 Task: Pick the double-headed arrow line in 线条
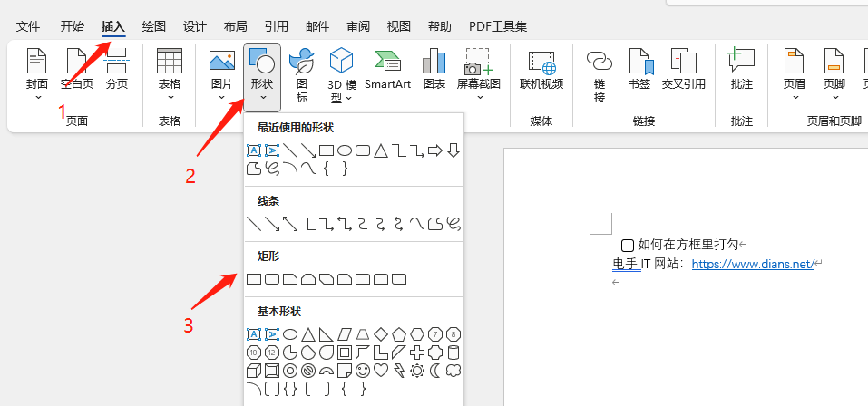tap(290, 224)
